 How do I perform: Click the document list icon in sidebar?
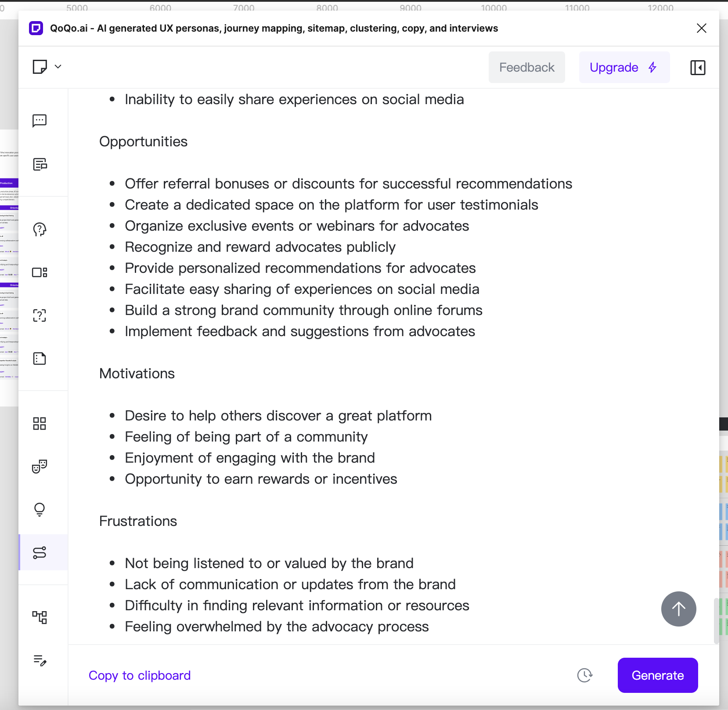40,164
